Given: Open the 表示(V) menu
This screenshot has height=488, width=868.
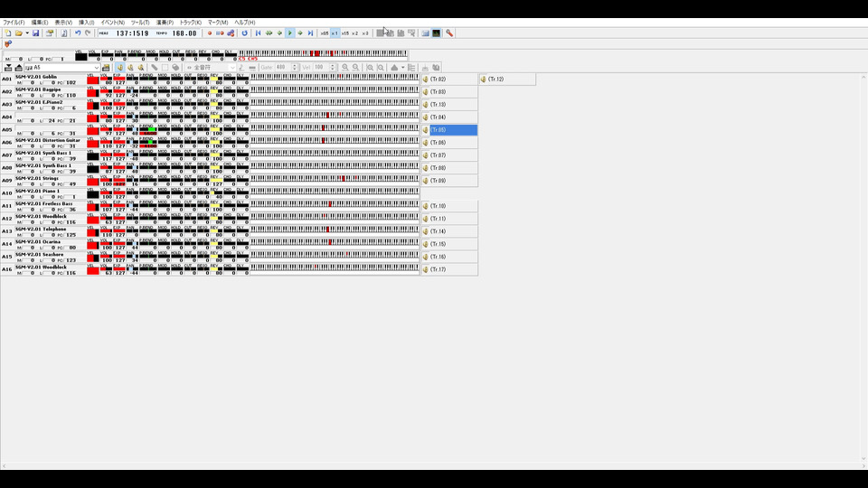Looking at the screenshot, I should point(63,23).
